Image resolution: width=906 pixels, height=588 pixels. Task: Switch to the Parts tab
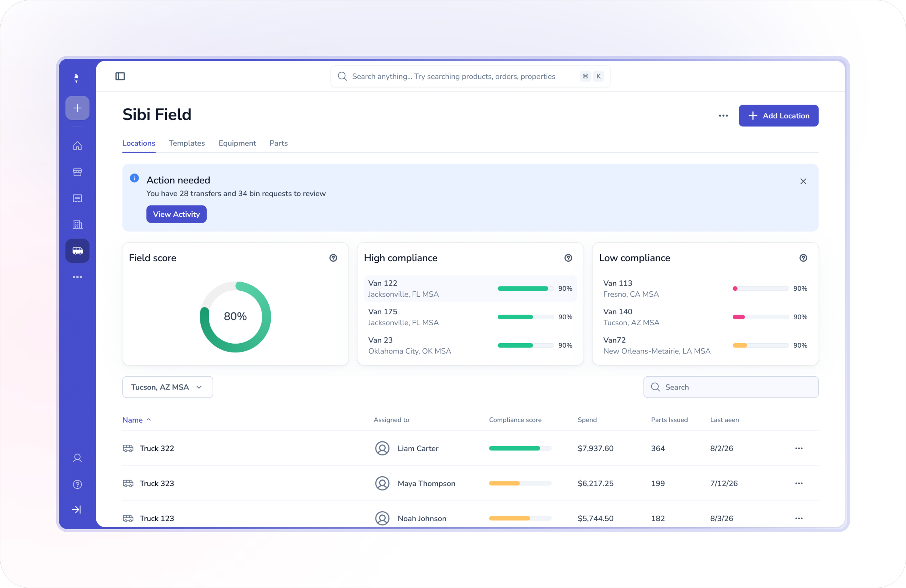(x=278, y=143)
